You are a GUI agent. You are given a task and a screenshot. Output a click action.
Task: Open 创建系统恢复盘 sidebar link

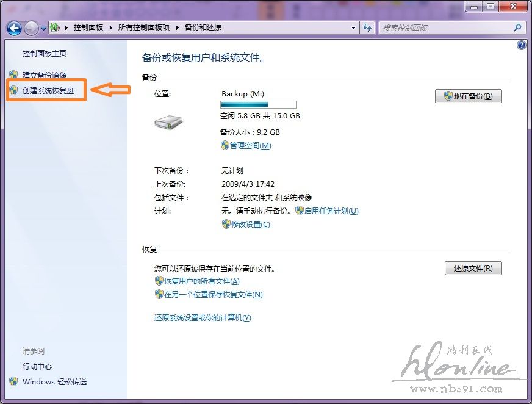point(48,91)
